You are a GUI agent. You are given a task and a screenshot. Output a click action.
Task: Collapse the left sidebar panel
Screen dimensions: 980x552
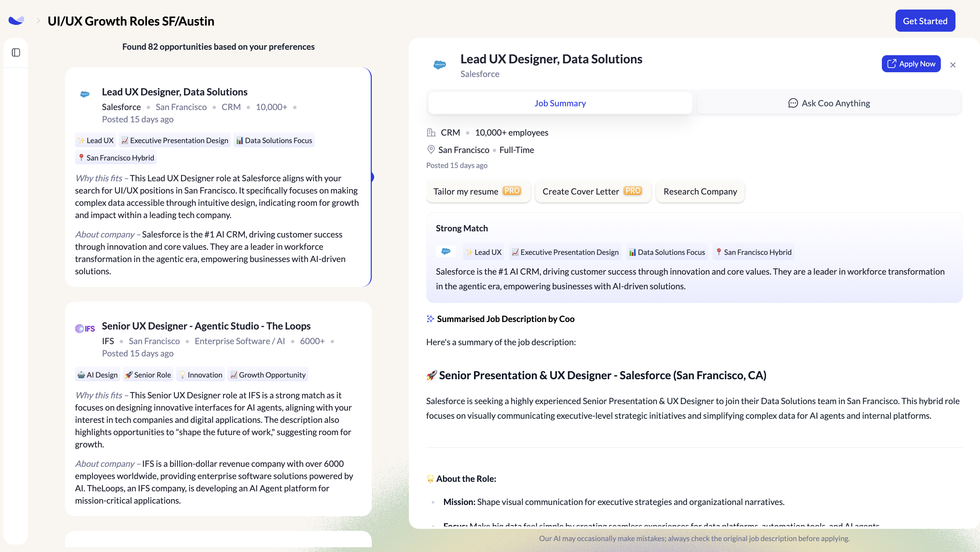point(16,53)
